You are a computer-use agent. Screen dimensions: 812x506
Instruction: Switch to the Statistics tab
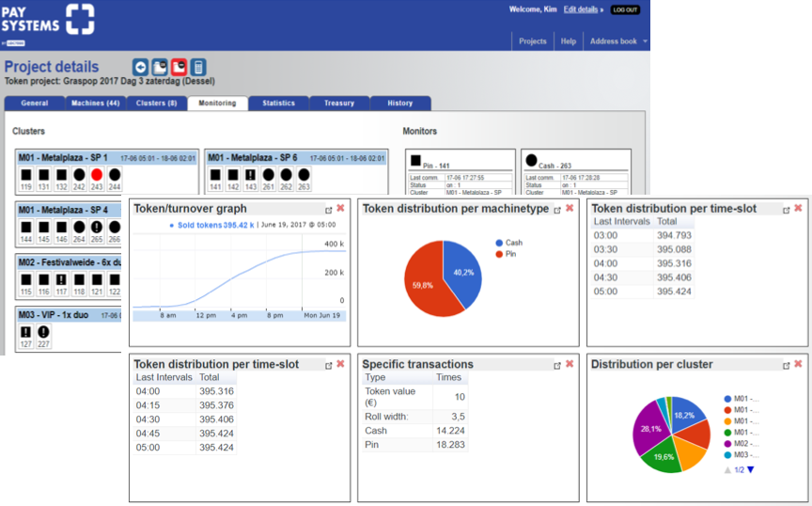(x=278, y=103)
